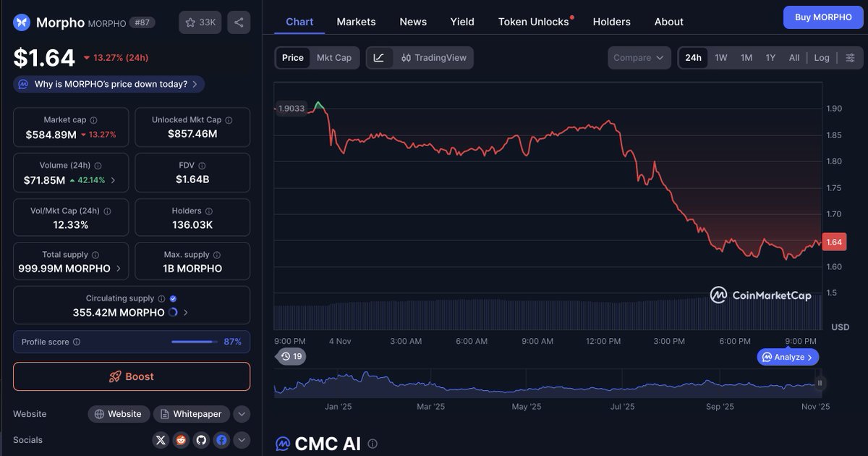This screenshot has width=868, height=456.
Task: Click Circulating supply info icon
Action: [x=161, y=298]
